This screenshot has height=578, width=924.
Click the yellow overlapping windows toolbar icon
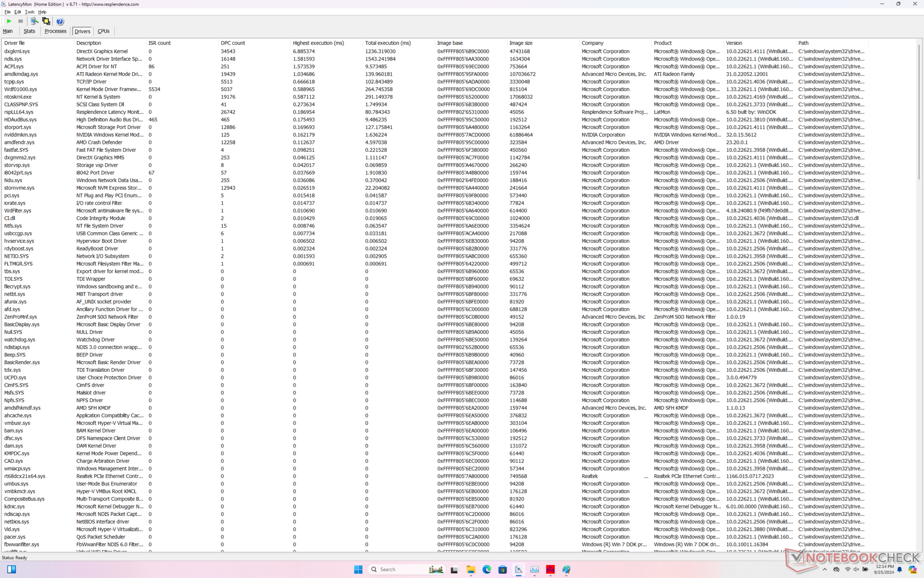[x=46, y=21]
